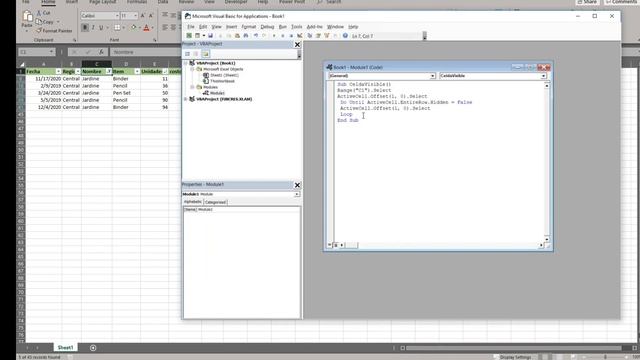Click Decrease Font Size icon in Excel
Screen dimensions: 640x360
151,16
